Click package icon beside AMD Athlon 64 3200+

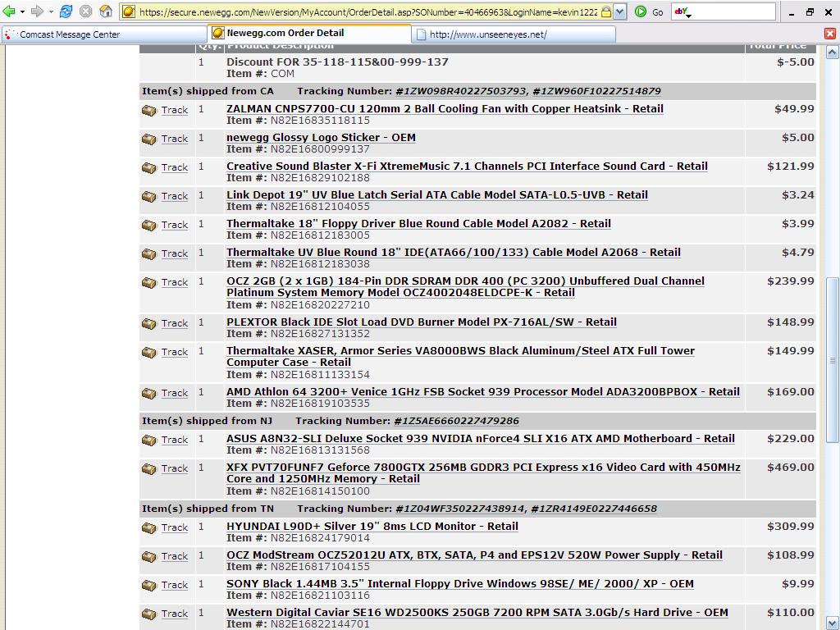tap(149, 393)
